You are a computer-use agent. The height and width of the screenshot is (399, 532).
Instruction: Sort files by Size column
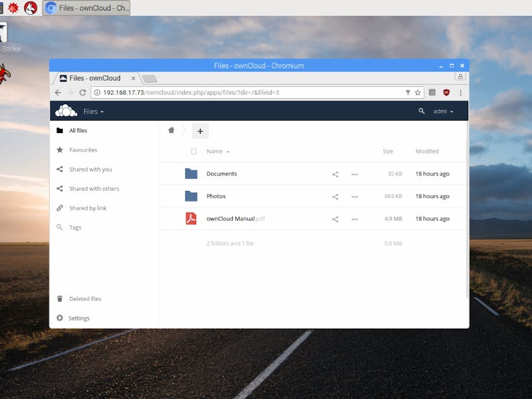pyautogui.click(x=388, y=151)
